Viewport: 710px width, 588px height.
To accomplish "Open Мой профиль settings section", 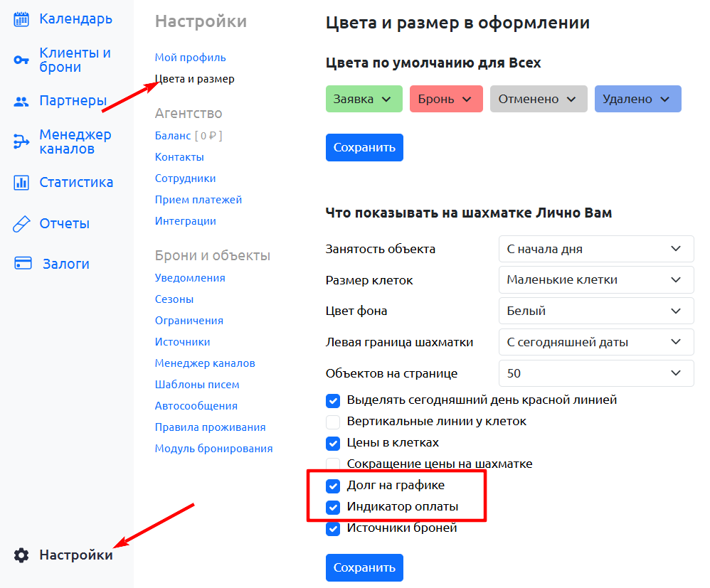I will pos(190,58).
